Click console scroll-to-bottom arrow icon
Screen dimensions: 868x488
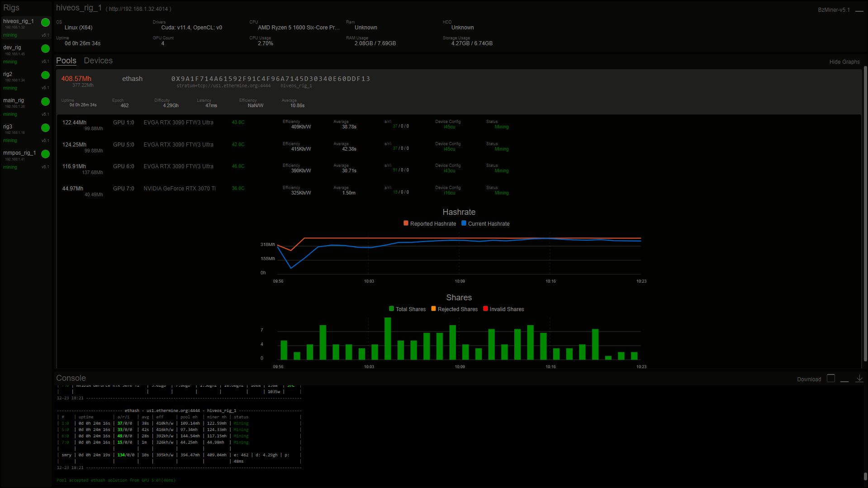pos(859,379)
